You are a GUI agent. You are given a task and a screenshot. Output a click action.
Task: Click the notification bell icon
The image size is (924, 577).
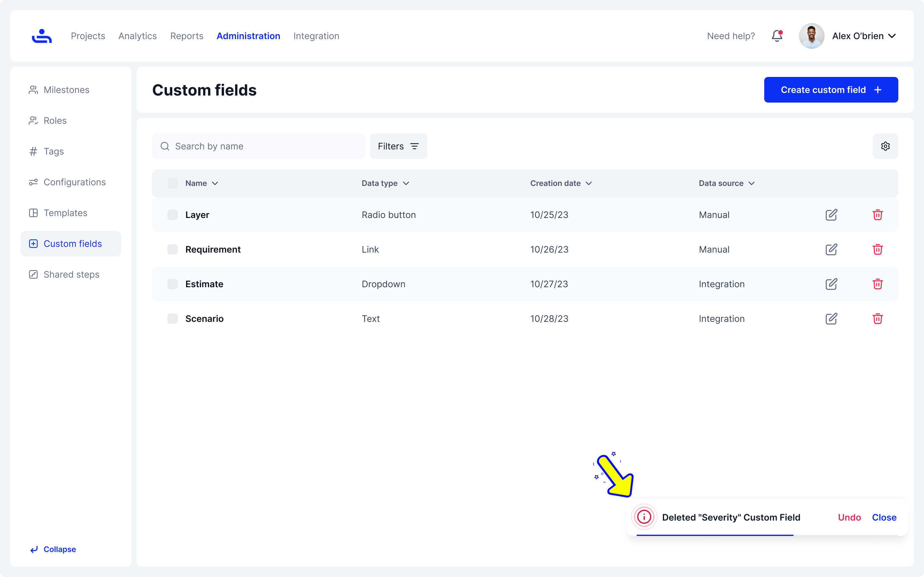pyautogui.click(x=777, y=36)
